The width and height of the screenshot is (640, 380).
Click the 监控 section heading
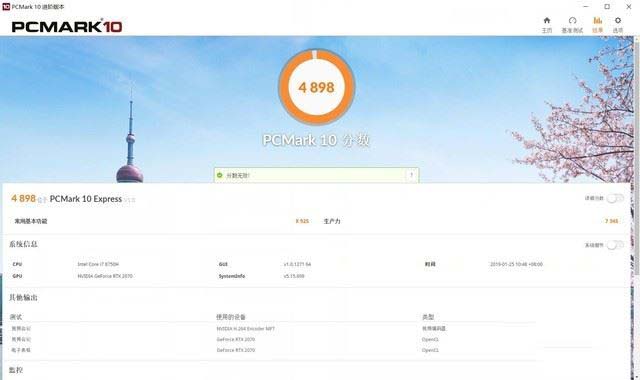(x=16, y=370)
